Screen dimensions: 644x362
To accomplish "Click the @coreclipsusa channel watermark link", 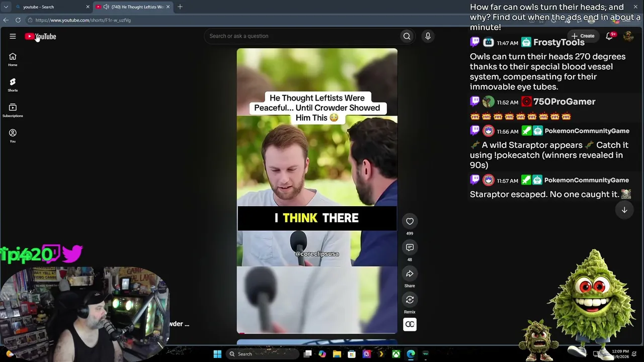I will point(317,254).
